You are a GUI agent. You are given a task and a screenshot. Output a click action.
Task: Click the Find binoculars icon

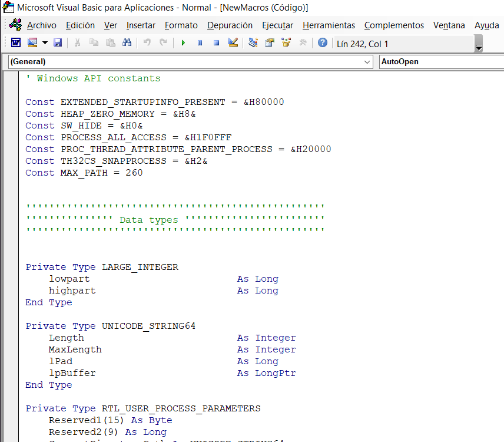click(x=127, y=43)
